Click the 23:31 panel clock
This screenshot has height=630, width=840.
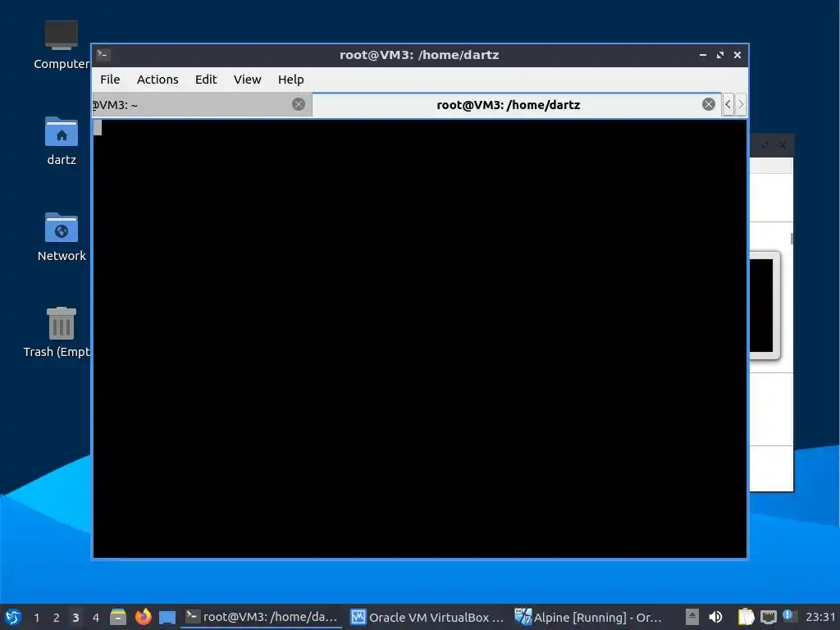(820, 617)
